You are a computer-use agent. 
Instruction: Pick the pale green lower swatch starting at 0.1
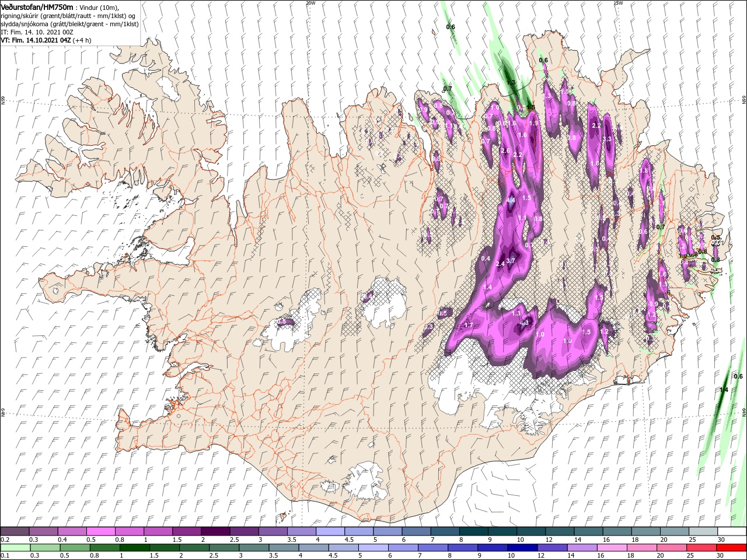point(15,548)
